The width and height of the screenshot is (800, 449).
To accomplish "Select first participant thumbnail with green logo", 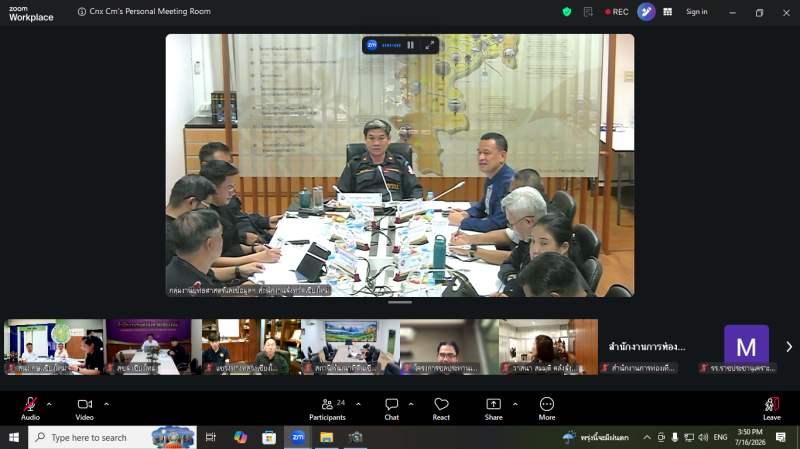I will (x=54, y=347).
